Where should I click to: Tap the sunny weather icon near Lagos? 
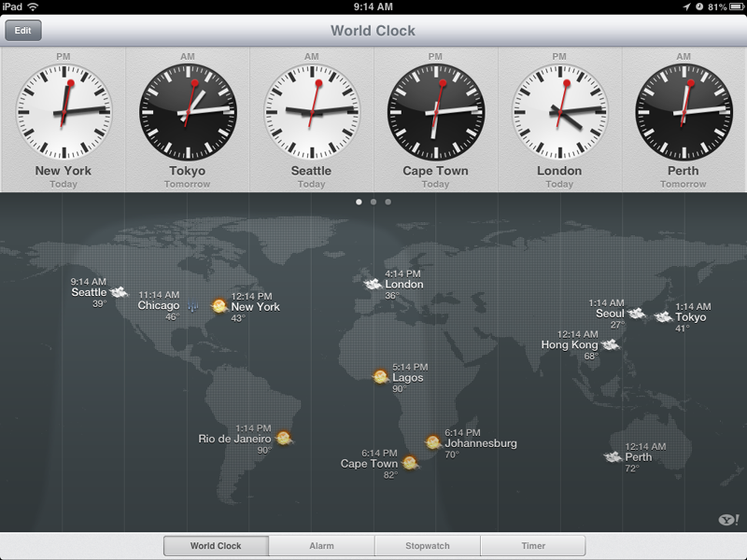[381, 377]
